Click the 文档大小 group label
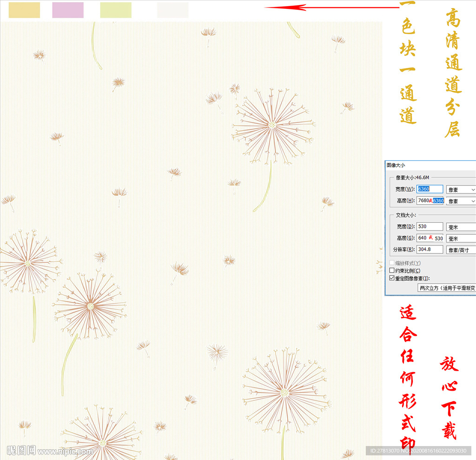The width and height of the screenshot is (476, 460). point(406,215)
